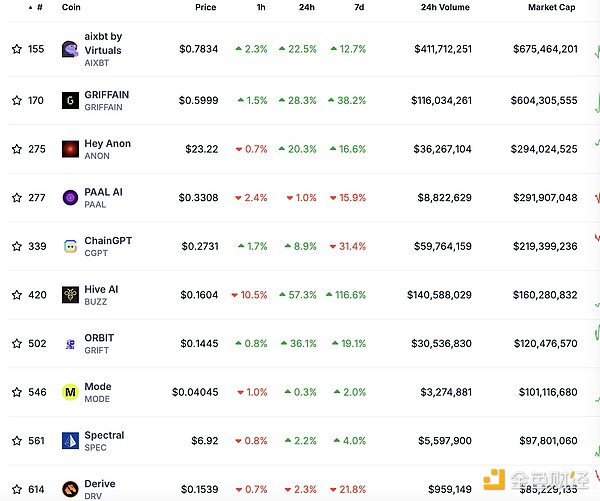Click the ChainGPT robot face icon

pyautogui.click(x=70, y=246)
